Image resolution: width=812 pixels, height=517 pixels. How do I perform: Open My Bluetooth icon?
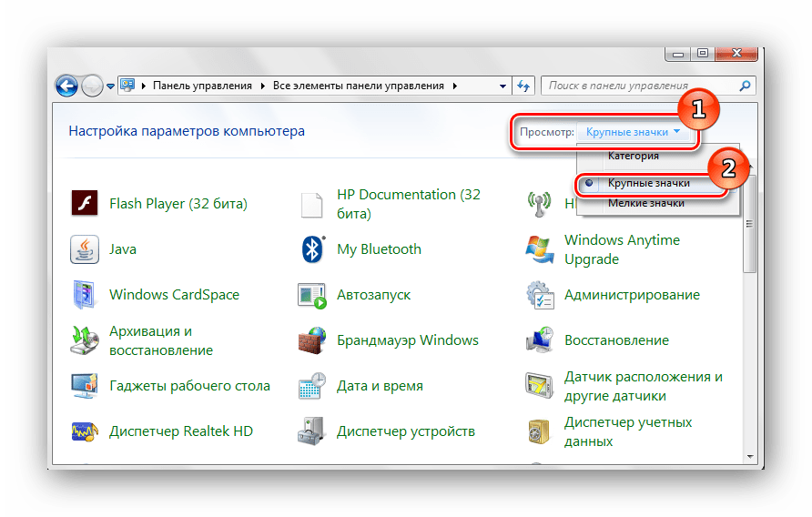[312, 249]
